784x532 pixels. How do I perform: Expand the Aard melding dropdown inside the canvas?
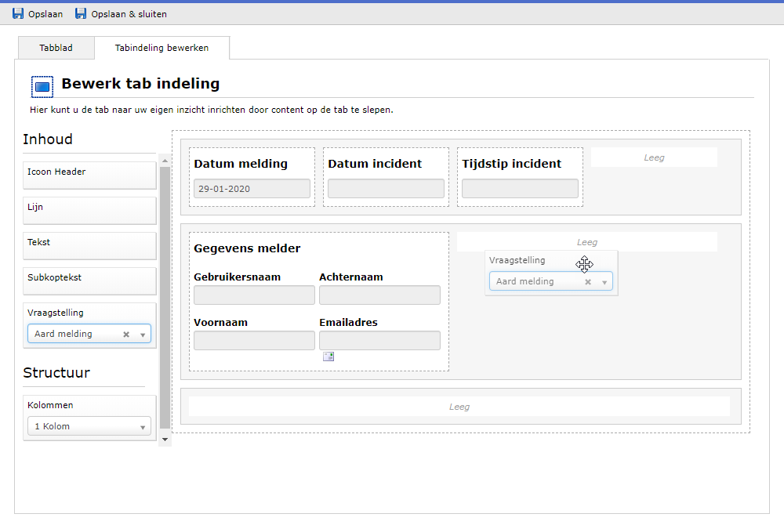tap(604, 280)
